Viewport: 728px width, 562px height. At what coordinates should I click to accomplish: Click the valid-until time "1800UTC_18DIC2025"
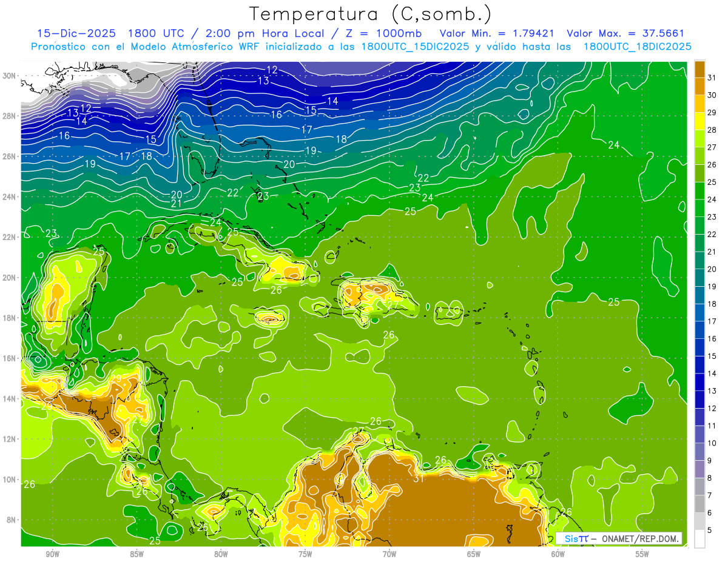click(x=637, y=47)
